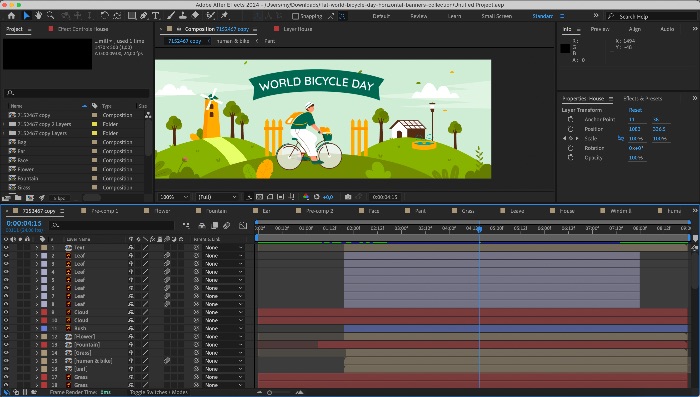Select the Zoom magnifier tool
Viewport: 700px width, 397px height.
[50, 16]
